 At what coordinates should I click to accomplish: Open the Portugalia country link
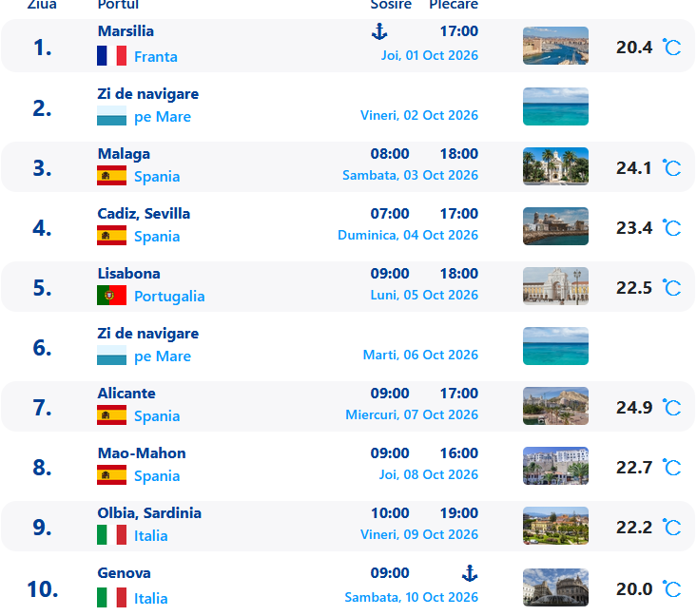[169, 297]
